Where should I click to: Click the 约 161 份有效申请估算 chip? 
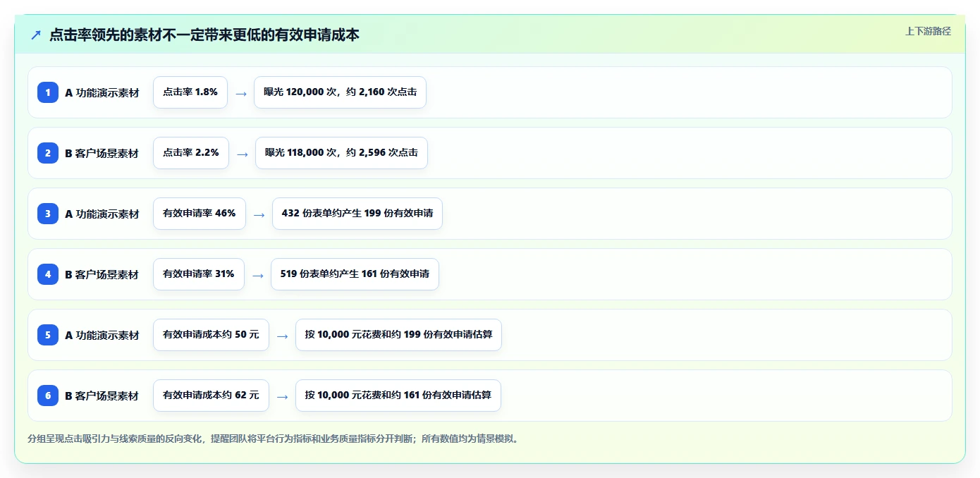click(x=398, y=396)
